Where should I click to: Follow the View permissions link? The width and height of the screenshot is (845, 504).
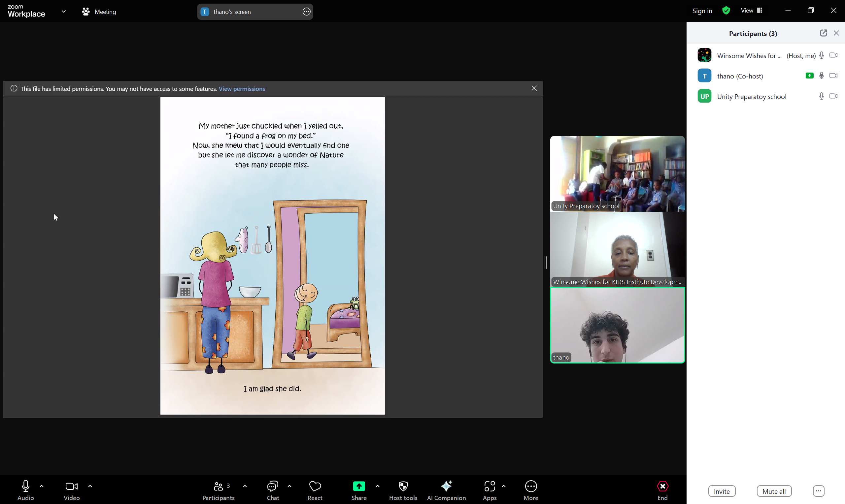pyautogui.click(x=242, y=89)
